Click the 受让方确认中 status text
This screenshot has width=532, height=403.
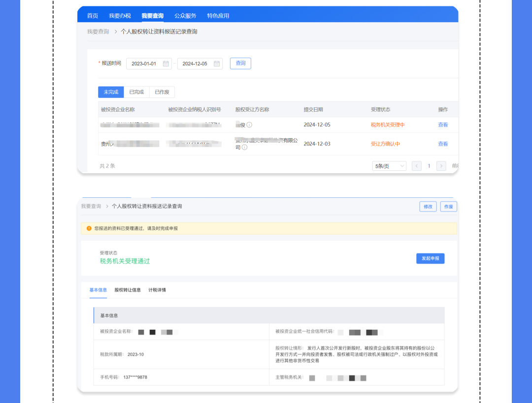click(385, 144)
